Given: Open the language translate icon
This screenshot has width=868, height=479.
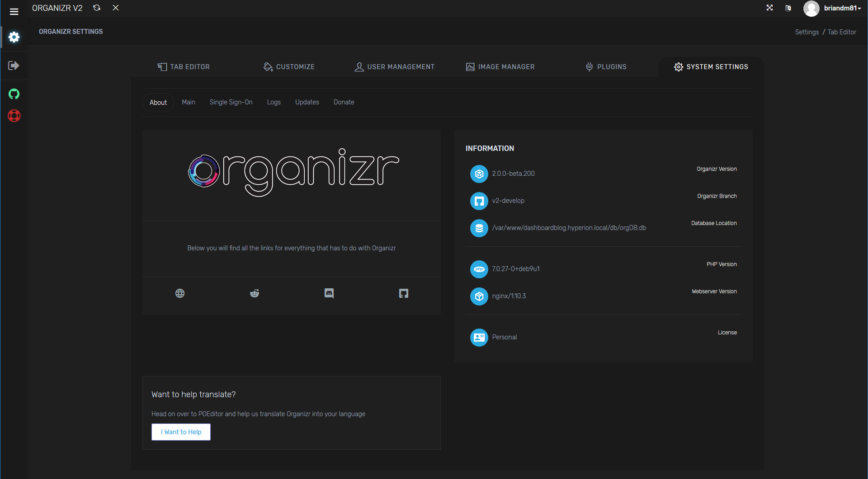Looking at the screenshot, I should [x=788, y=8].
